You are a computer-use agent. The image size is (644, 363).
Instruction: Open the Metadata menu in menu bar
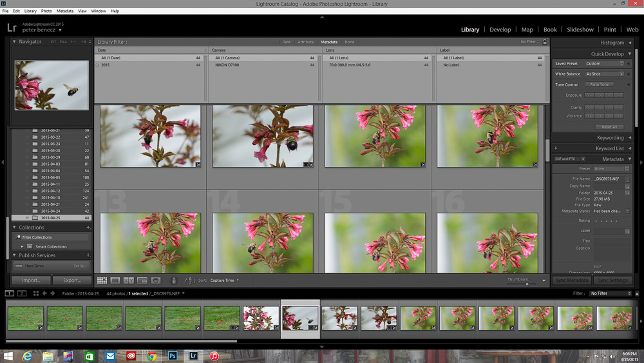pos(64,11)
